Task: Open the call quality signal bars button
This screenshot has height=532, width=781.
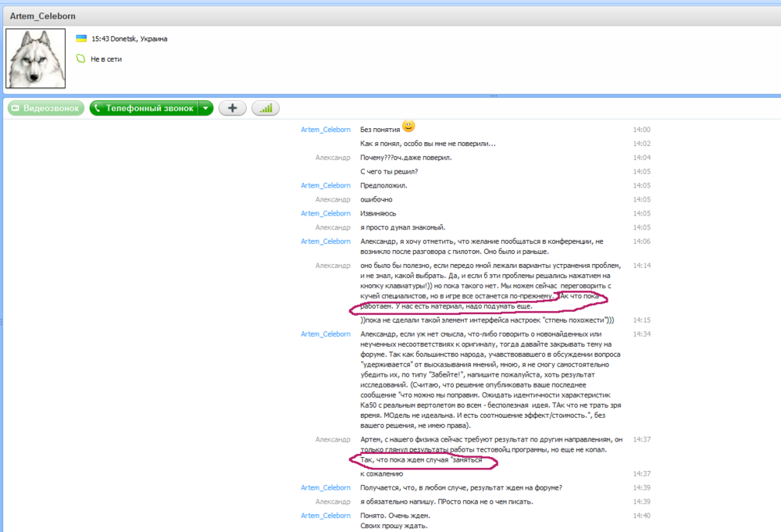Action: (266, 108)
